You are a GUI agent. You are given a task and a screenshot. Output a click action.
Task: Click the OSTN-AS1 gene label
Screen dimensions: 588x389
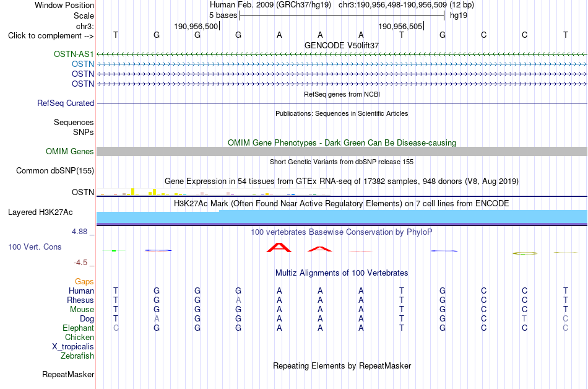74,54
